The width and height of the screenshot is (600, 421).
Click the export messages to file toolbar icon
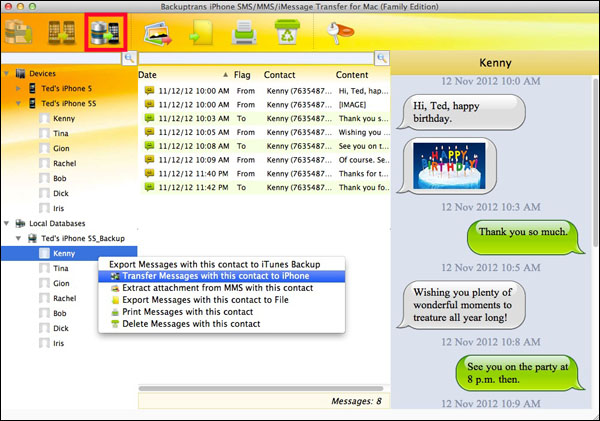pyautogui.click(x=201, y=33)
